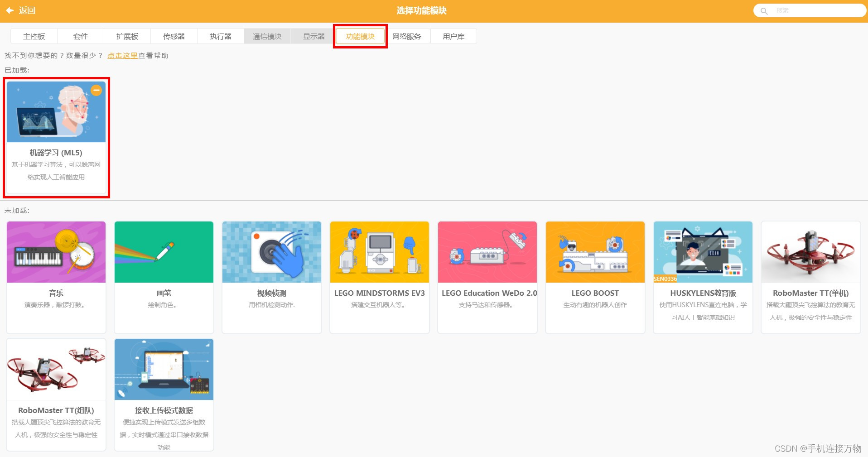This screenshot has height=457, width=868.
Task: Select the 通信模块 tab
Action: tap(267, 36)
